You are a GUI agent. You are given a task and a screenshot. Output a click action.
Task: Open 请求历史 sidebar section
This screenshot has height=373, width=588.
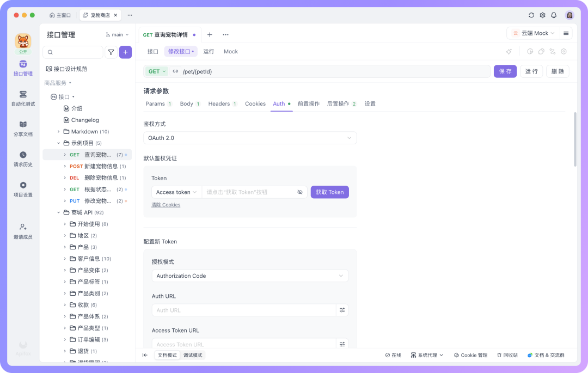click(23, 160)
